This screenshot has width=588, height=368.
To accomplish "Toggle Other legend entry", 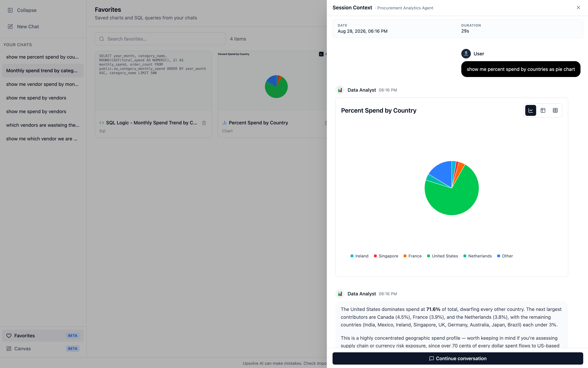I will 505,256.
